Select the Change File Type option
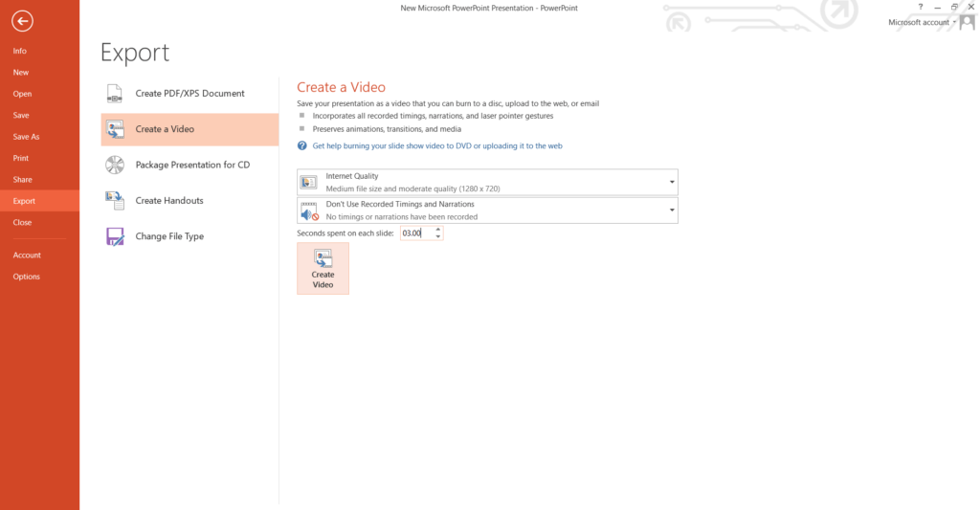The image size is (980, 510). [x=190, y=236]
